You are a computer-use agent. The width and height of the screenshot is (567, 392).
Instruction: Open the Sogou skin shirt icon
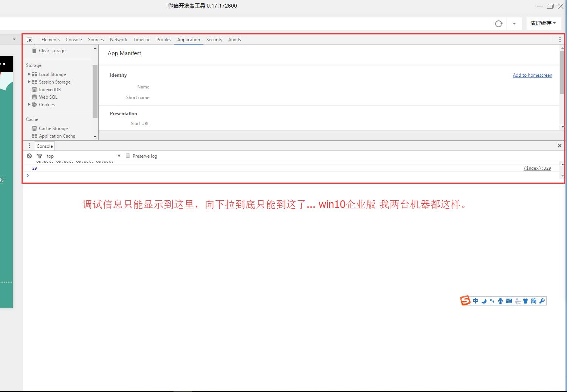[525, 301]
